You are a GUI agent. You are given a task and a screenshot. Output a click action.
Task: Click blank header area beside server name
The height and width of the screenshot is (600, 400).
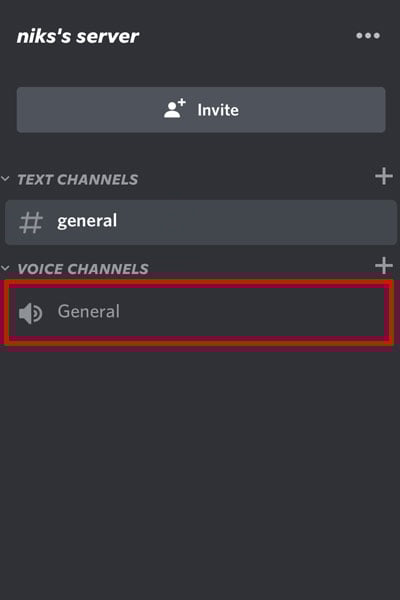[245, 36]
